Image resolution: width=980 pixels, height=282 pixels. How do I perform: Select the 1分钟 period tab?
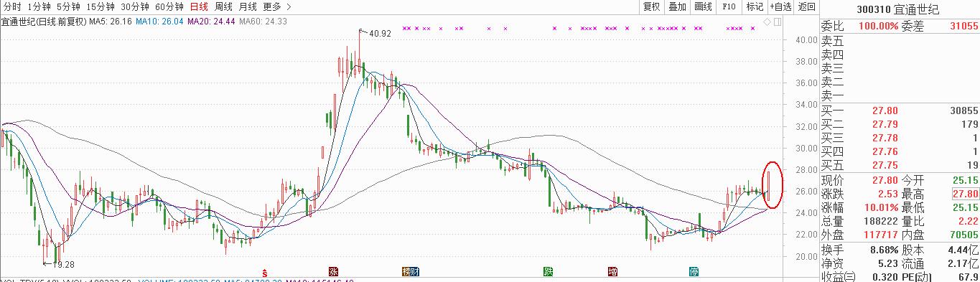click(39, 6)
